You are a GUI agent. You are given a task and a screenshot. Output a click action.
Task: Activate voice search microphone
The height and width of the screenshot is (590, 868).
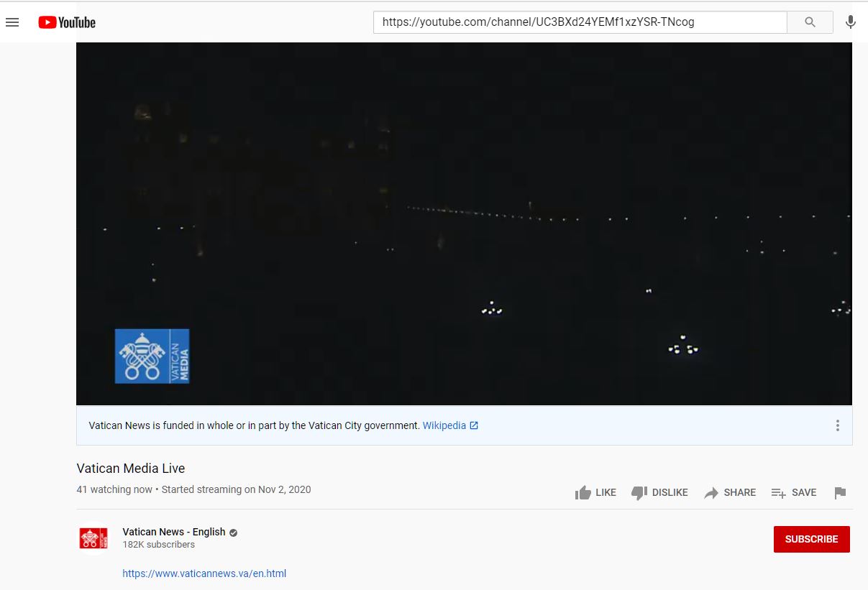[851, 22]
